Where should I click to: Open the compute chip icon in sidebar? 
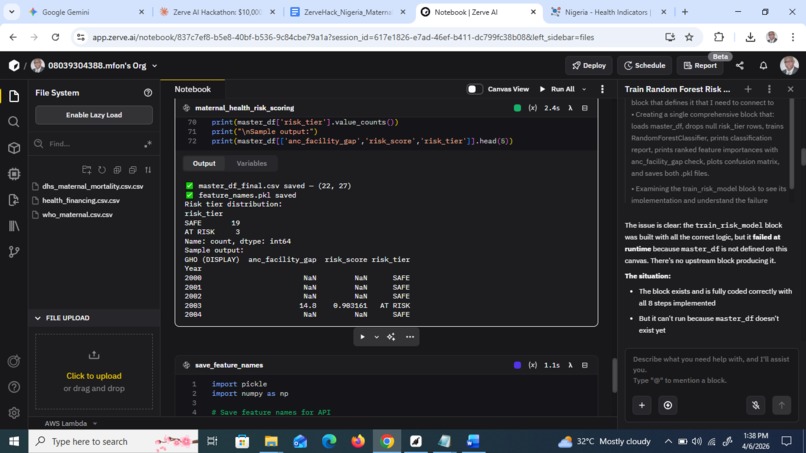click(14, 174)
